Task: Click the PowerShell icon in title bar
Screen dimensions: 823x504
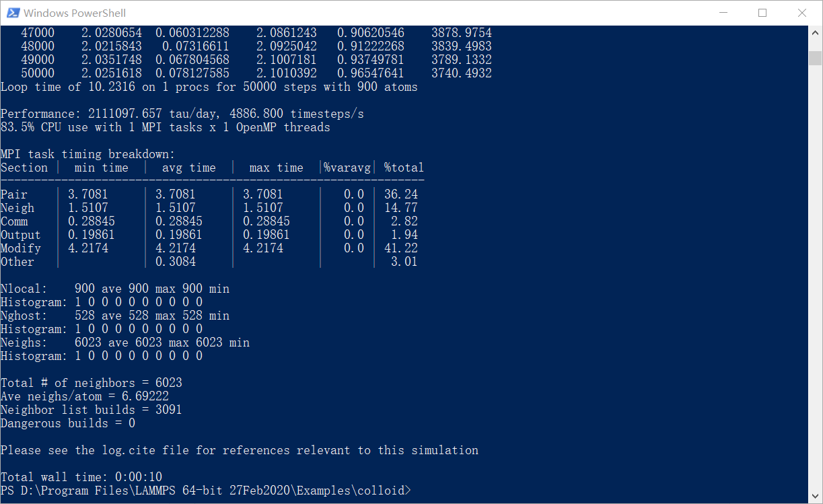Action: click(x=12, y=13)
